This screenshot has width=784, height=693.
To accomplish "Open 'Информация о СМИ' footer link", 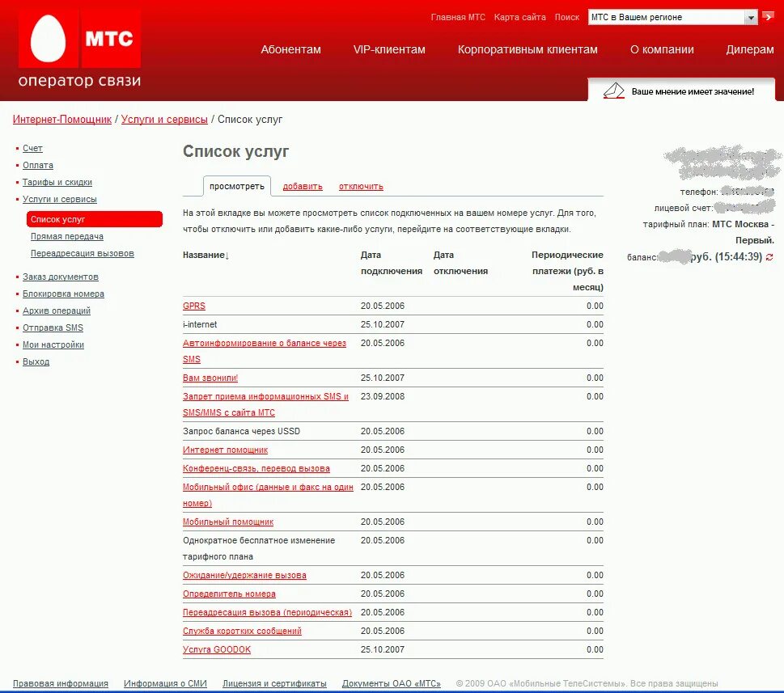I will tap(166, 683).
